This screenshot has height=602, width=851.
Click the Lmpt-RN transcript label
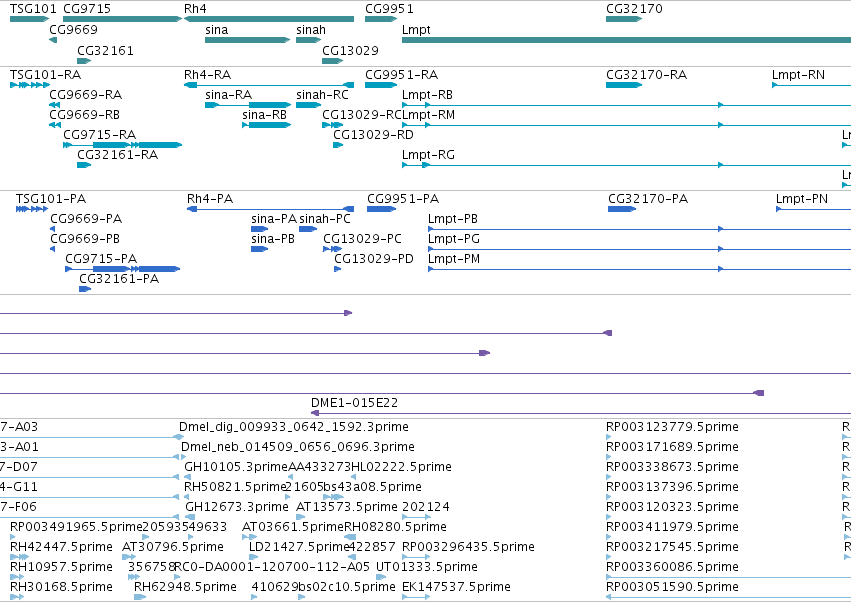tap(798, 74)
